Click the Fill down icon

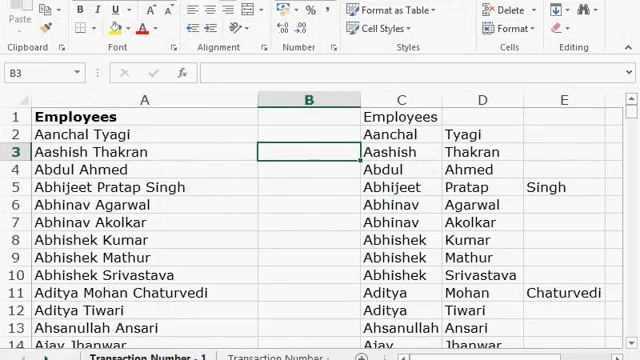click(556, 9)
